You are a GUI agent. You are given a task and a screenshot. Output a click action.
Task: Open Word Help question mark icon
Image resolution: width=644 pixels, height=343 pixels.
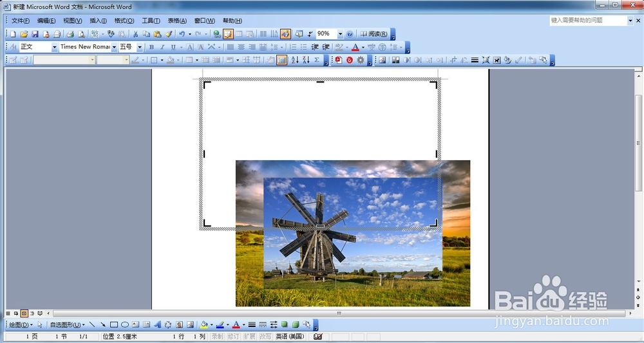(x=350, y=34)
